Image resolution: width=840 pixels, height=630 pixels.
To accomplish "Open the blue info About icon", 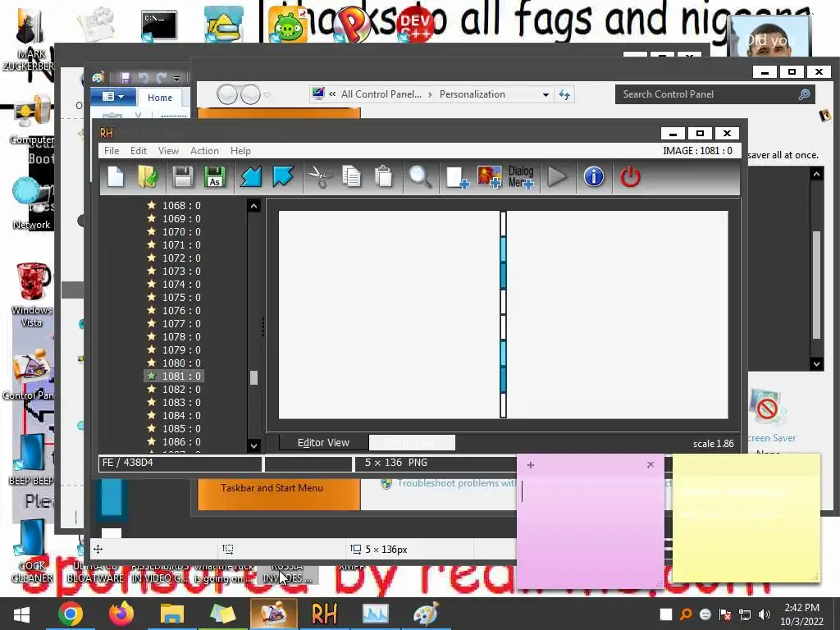I will pyautogui.click(x=594, y=177).
